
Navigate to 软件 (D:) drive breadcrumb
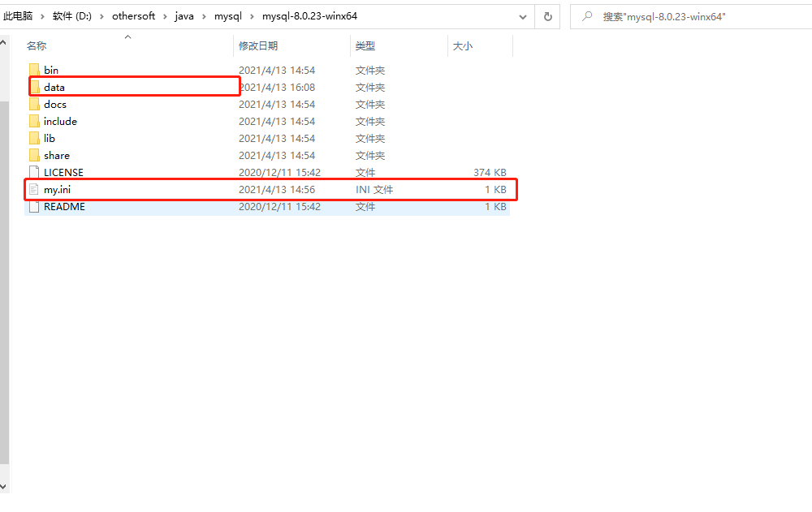tap(72, 16)
